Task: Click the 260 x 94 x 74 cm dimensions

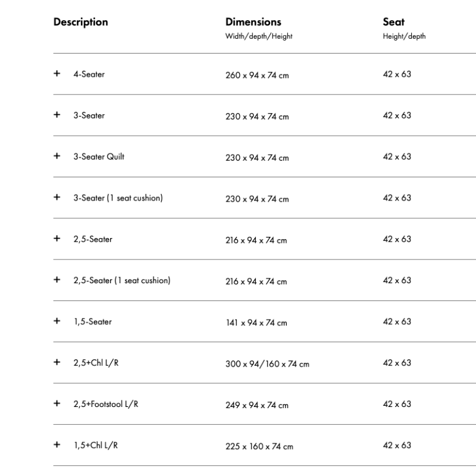Action: pos(257,75)
